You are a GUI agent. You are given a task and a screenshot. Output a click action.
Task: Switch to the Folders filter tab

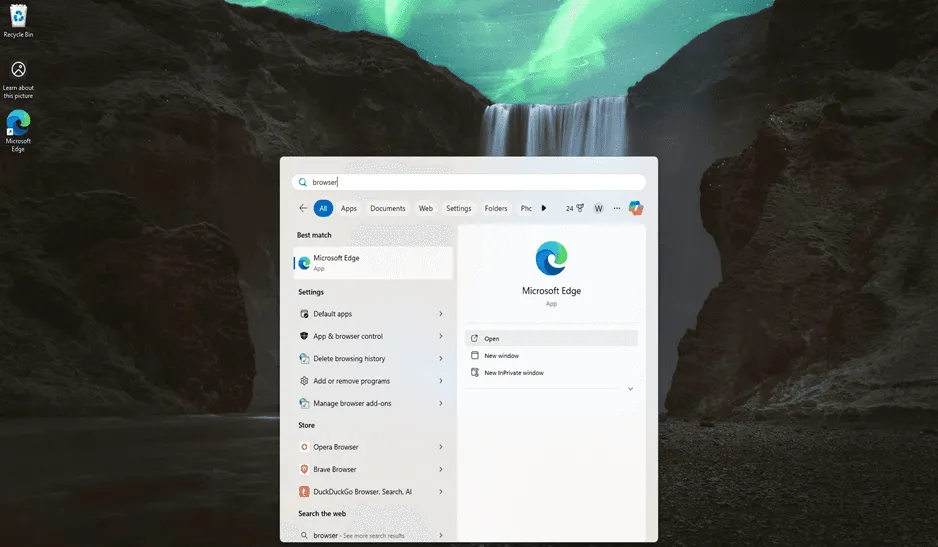click(496, 208)
